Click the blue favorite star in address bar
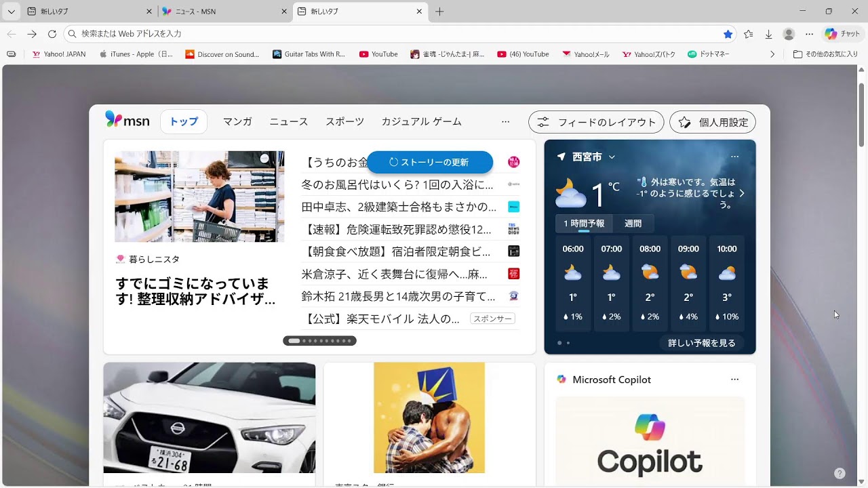868x488 pixels. point(728,34)
